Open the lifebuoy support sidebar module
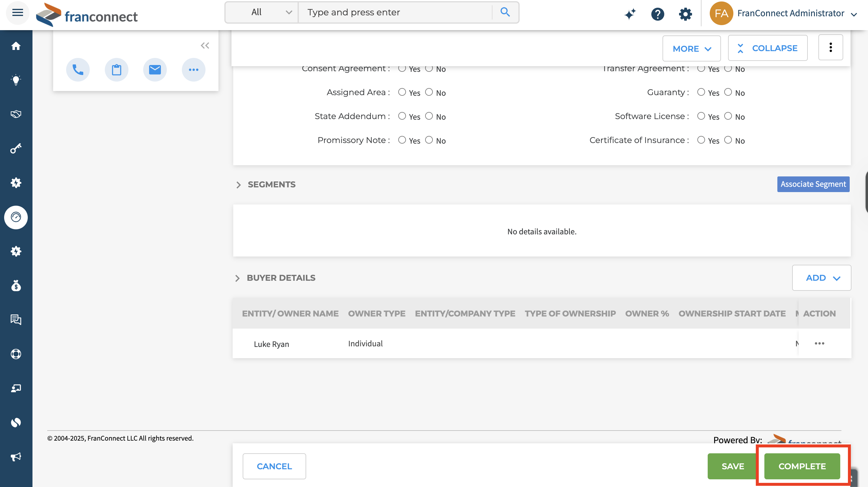This screenshot has height=487, width=868. (16, 354)
